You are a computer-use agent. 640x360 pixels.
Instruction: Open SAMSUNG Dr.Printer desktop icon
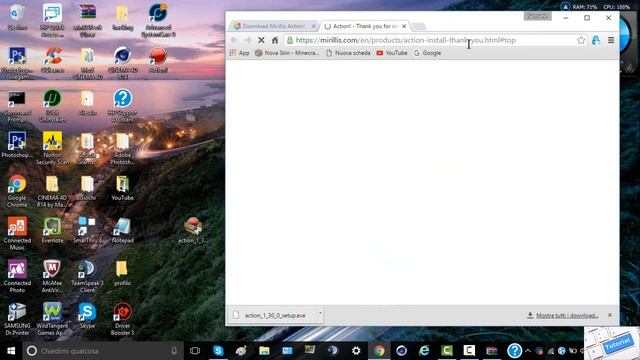17,319
